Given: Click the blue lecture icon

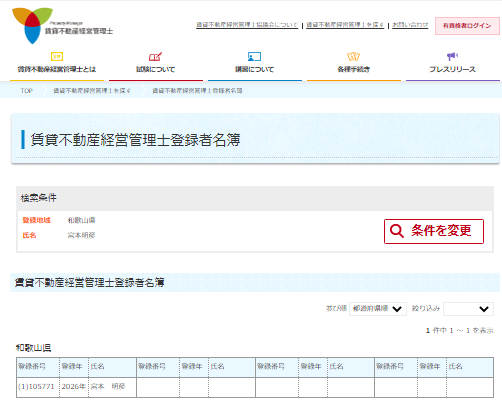Looking at the screenshot, I should pos(254,56).
